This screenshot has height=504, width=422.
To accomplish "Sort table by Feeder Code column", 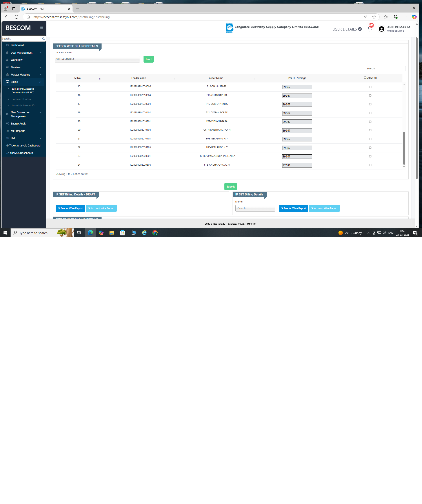I will click(139, 78).
